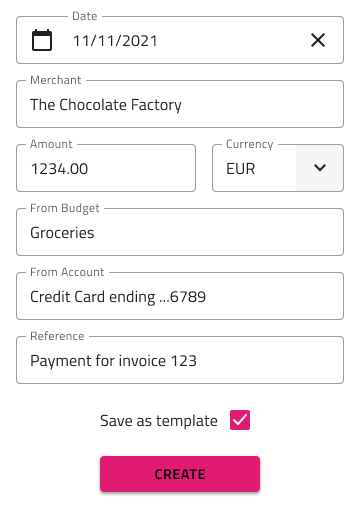Click the Merchant field label
360x520 pixels.
click(x=56, y=80)
